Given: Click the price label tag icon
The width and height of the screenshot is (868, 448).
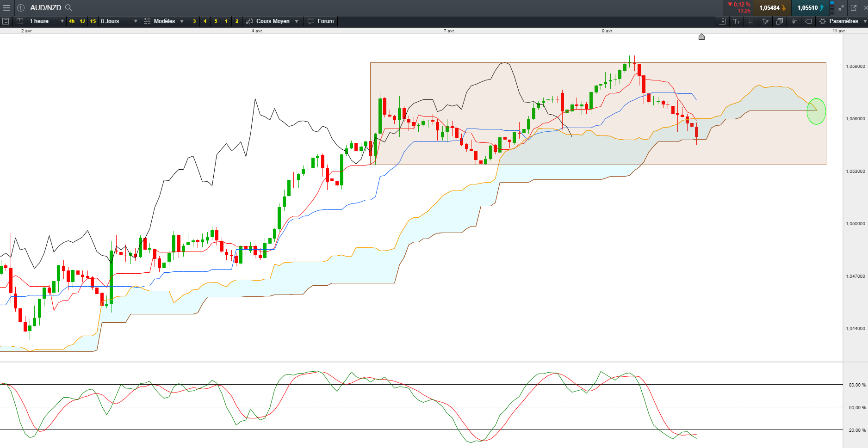Looking at the screenshot, I should 808,21.
